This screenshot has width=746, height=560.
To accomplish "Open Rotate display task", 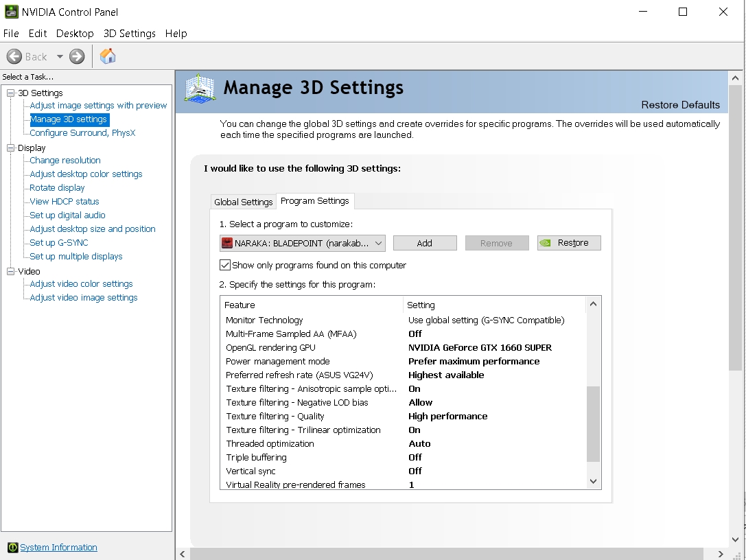I will pyautogui.click(x=57, y=187).
